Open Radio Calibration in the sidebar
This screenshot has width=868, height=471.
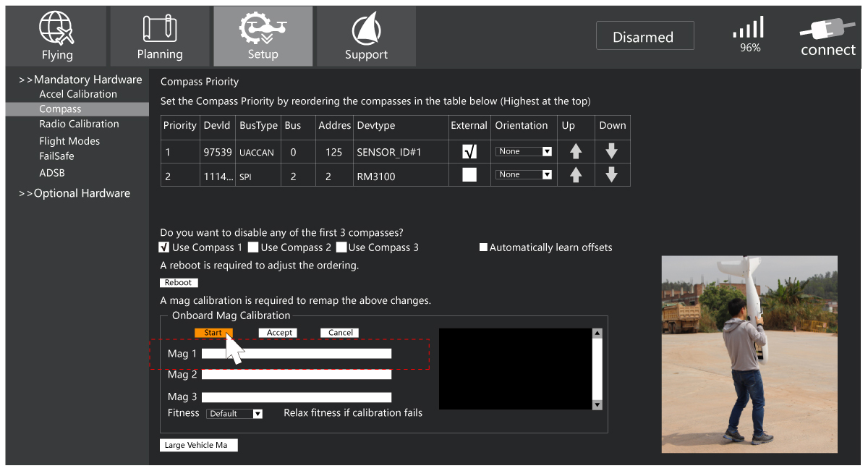coord(80,124)
